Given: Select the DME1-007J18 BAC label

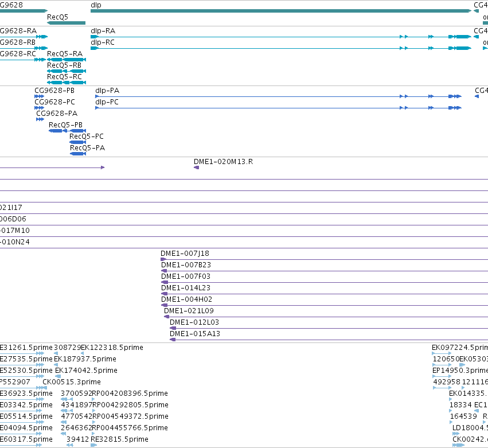Looking at the screenshot, I should tap(185, 254).
